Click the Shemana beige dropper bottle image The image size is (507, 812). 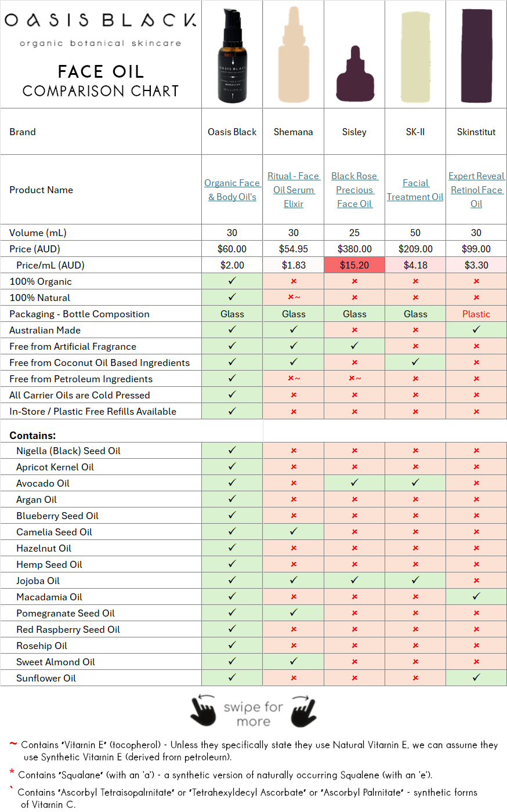pos(294,56)
